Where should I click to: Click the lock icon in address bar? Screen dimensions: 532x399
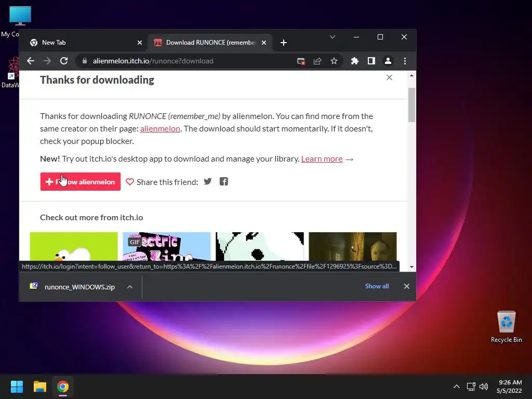tap(85, 61)
